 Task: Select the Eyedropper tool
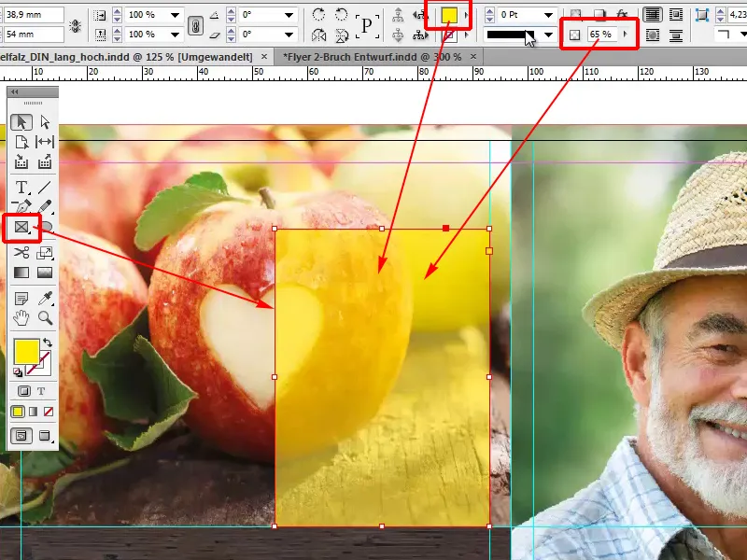pyautogui.click(x=45, y=299)
